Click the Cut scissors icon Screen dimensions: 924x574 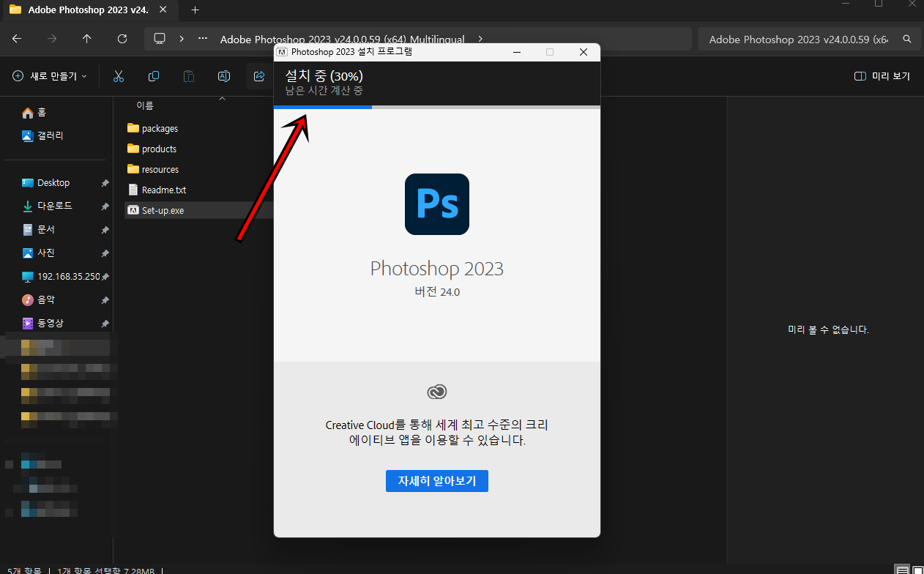point(119,76)
